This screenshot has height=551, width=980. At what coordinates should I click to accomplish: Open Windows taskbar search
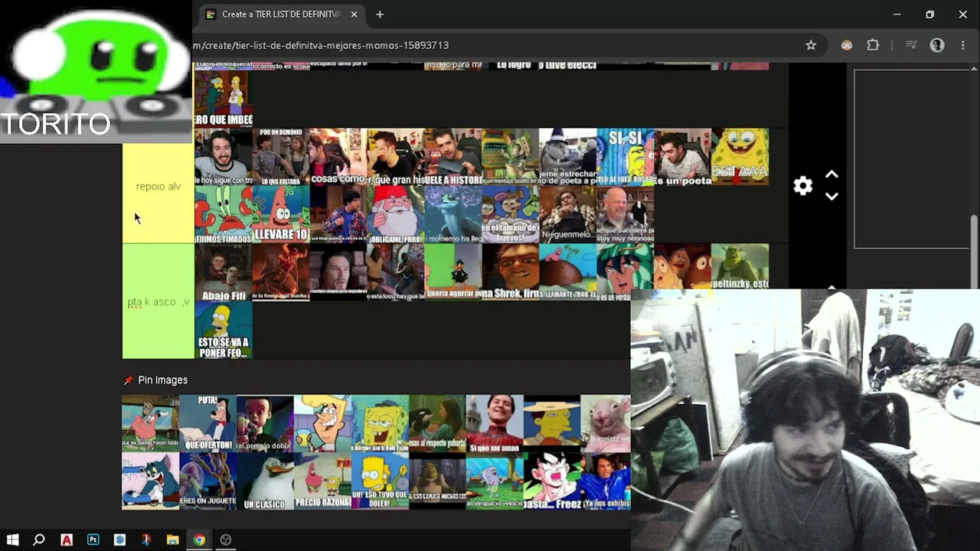(39, 540)
